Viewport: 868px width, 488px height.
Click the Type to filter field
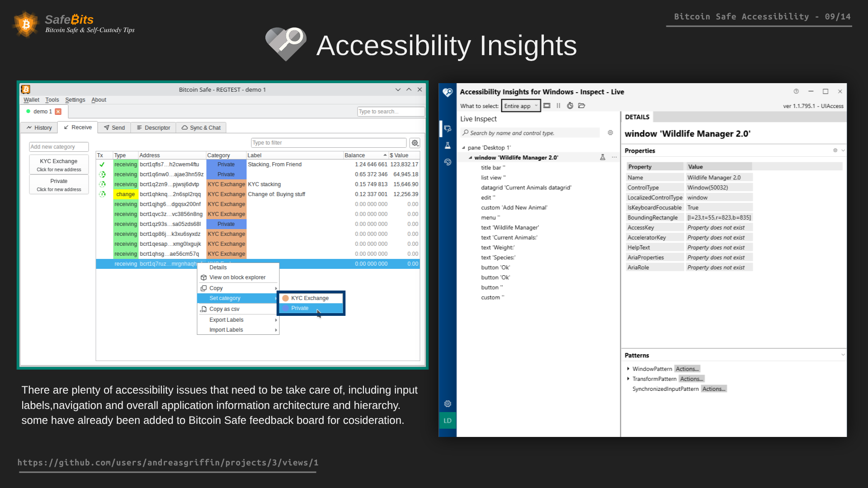tap(329, 143)
